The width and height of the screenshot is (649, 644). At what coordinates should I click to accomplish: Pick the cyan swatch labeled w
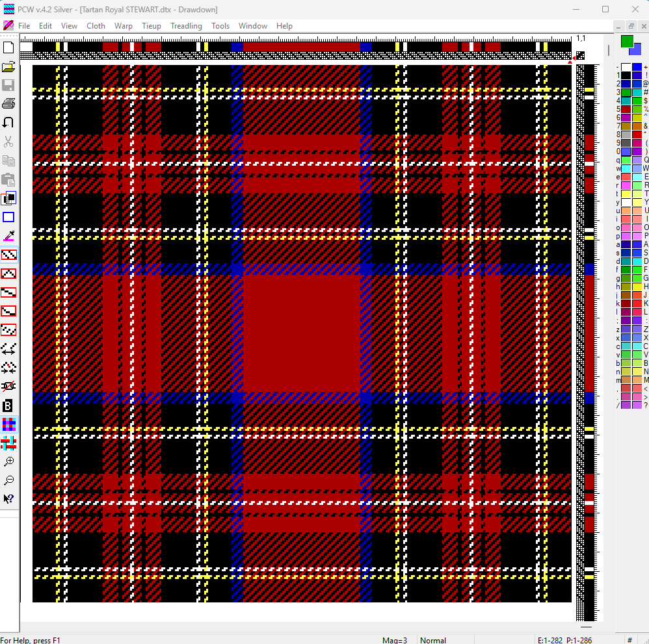click(x=626, y=168)
